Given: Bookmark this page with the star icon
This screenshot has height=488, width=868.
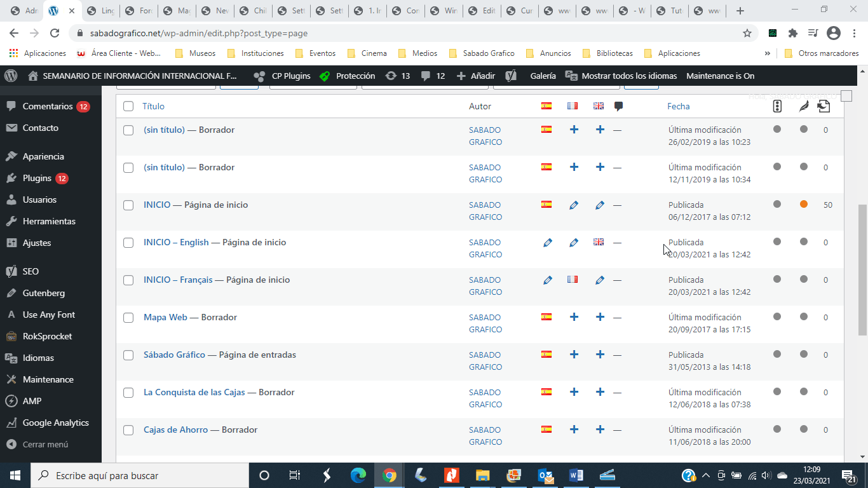Looking at the screenshot, I should 747,33.
